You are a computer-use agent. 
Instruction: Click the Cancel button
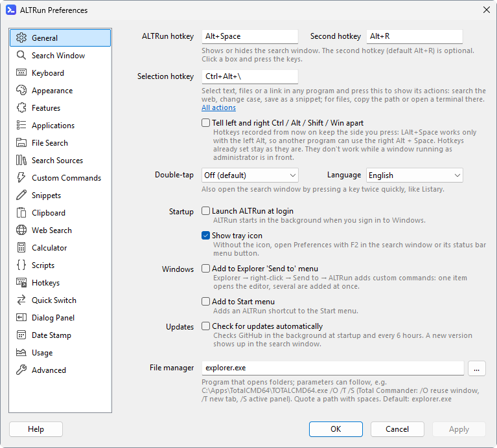[397, 429]
